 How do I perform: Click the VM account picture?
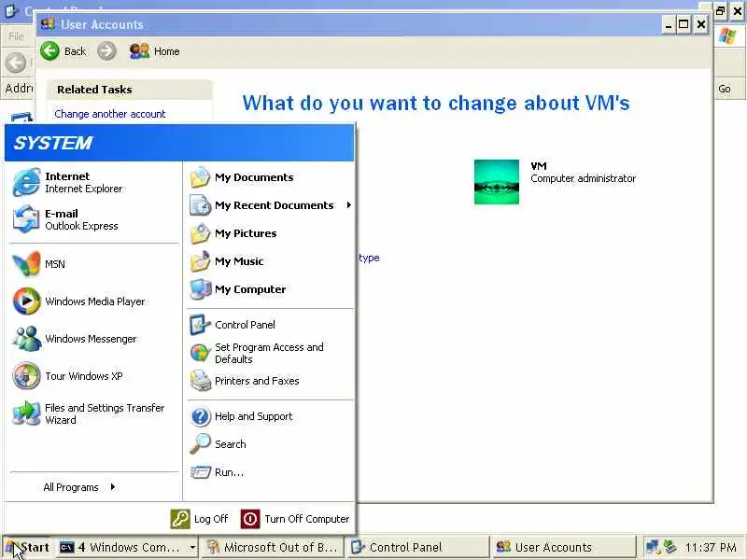(497, 182)
